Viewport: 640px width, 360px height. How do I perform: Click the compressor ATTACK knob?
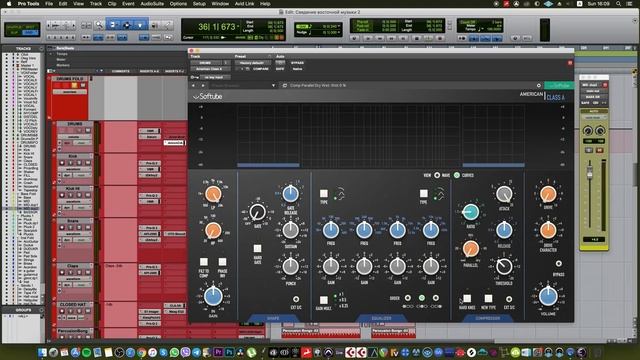click(504, 194)
